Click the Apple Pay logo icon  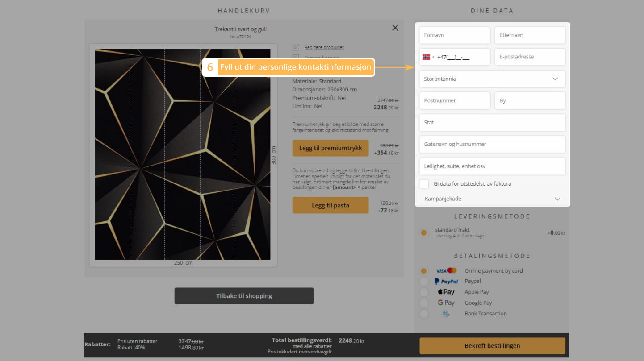click(446, 292)
